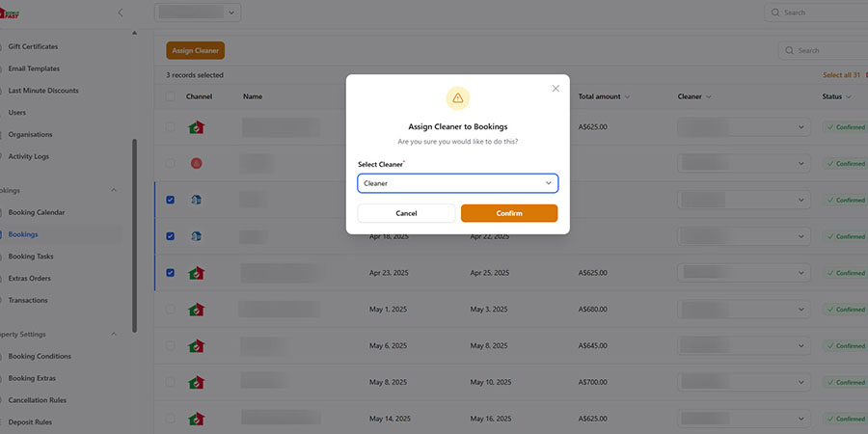
Task: Open the property selector dropdown at top
Action: tap(198, 13)
